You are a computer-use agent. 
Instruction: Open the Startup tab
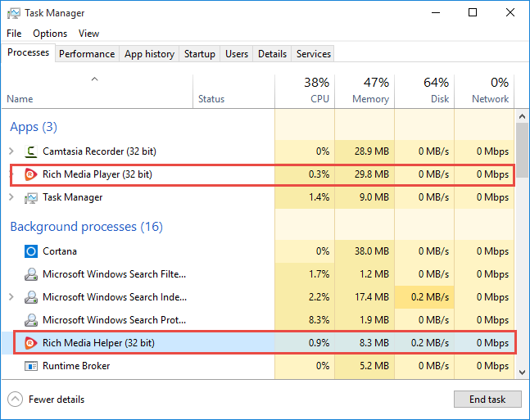pos(200,54)
